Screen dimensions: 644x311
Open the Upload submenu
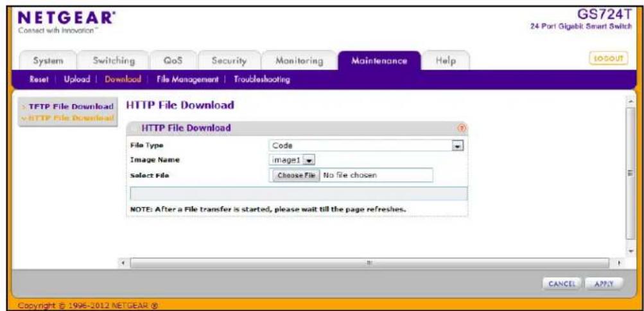77,80
